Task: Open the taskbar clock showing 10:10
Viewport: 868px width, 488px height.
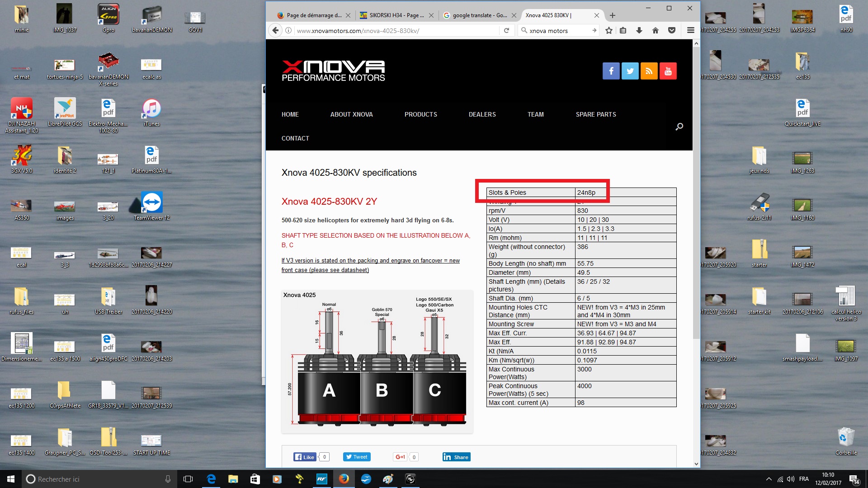Action: click(x=828, y=479)
